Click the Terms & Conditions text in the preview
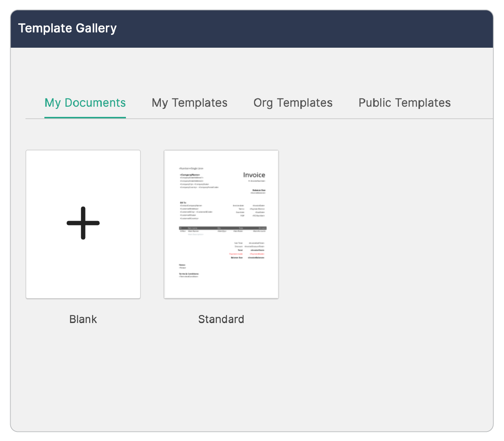This screenshot has height=441, width=504. click(188, 274)
